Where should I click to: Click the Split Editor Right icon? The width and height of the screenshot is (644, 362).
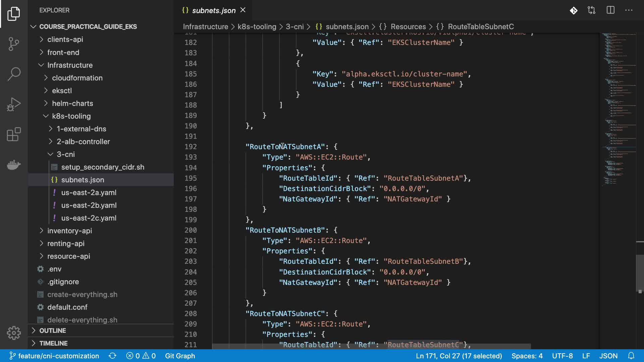coord(610,10)
